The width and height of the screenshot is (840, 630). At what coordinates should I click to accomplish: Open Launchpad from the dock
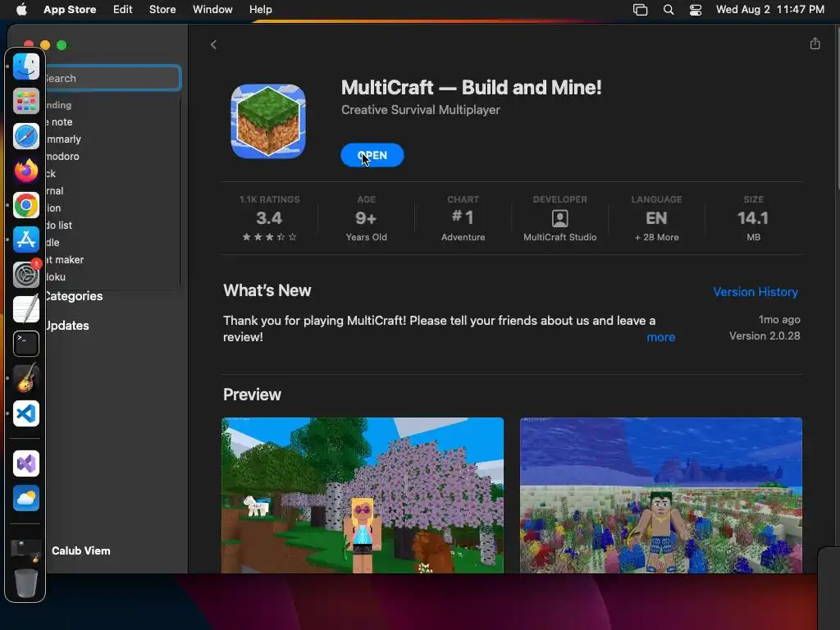(25, 101)
